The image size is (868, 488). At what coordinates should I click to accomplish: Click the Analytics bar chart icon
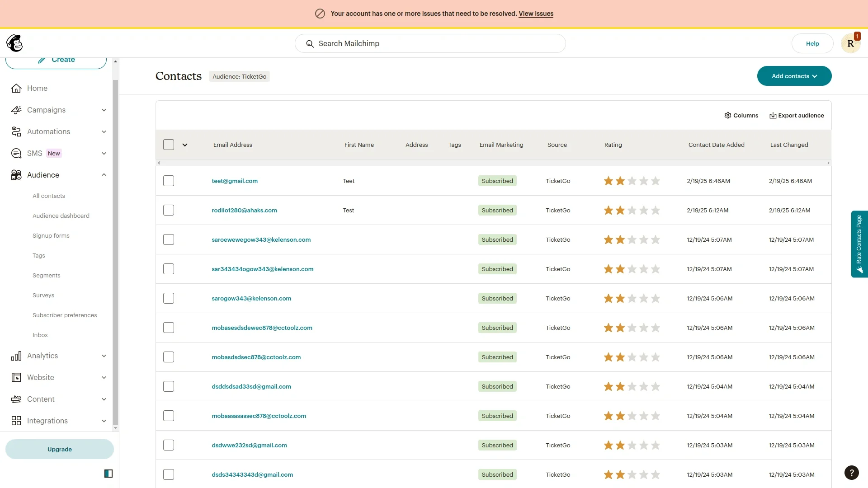16,356
